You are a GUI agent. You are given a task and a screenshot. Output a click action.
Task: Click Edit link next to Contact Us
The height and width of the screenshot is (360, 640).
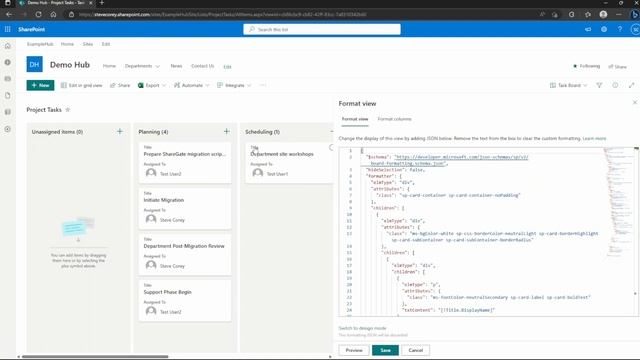227,67
